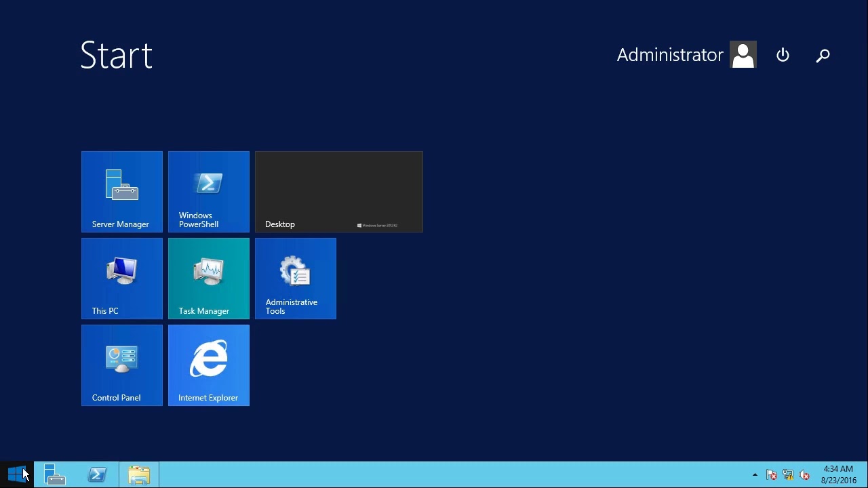Click the network status tray icon
This screenshot has height=488, width=868.
click(x=788, y=475)
